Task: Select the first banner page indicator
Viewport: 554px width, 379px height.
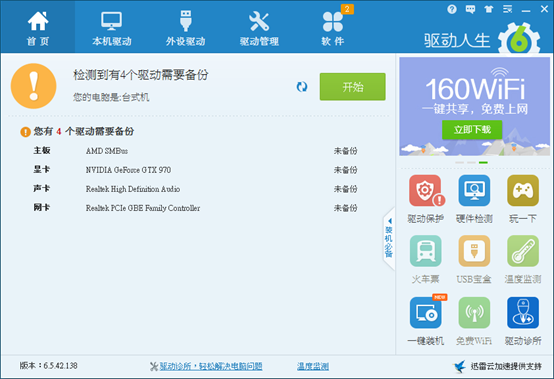Action: pyautogui.click(x=459, y=162)
